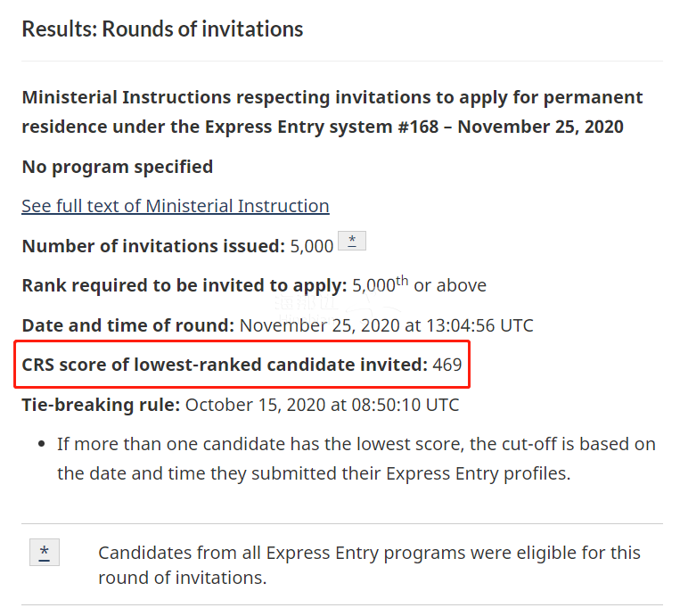Screen dimensions: 680x616
Task: Click the footnote asterisk beside 5,000 invitations
Action: click(352, 241)
